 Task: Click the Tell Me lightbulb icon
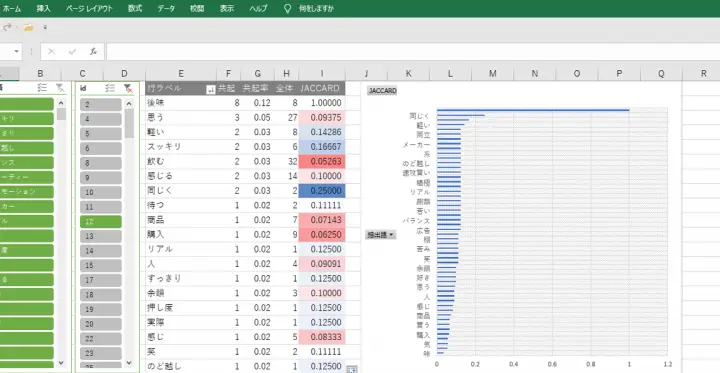287,8
